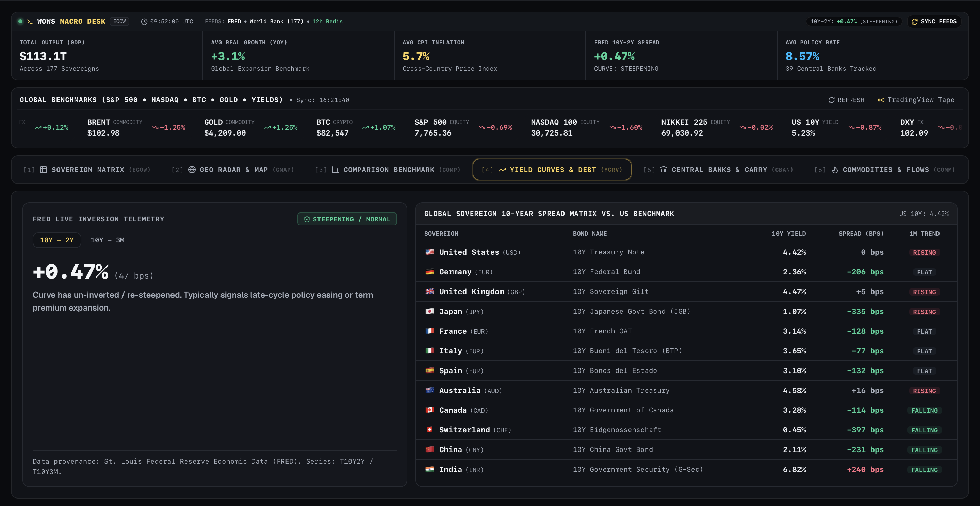
Task: Click the broadcast icon beside TradingView Tape
Action: point(881,100)
